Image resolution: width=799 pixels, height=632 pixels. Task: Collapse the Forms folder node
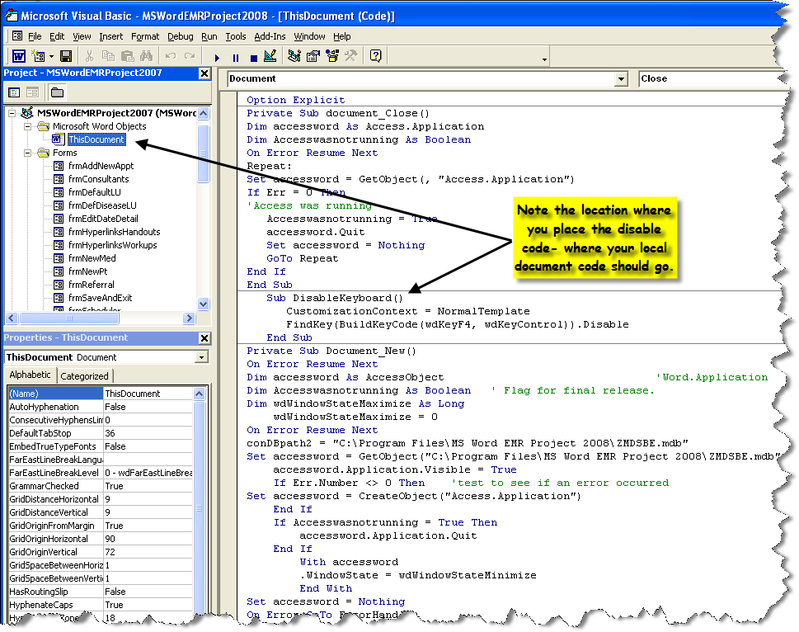(x=29, y=153)
